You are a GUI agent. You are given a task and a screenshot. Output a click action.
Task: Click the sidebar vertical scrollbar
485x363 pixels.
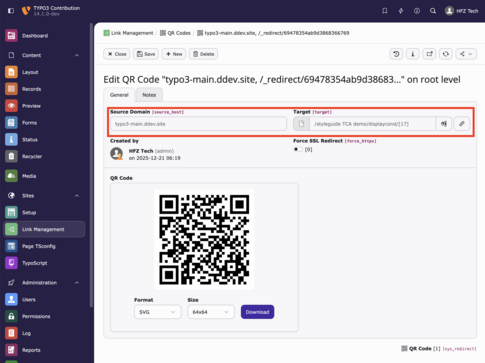point(91,165)
